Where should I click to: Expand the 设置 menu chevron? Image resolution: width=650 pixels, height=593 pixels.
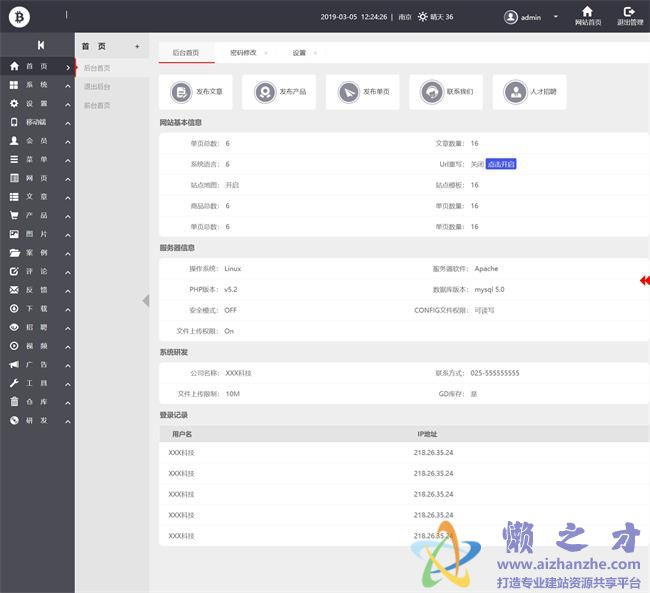(68, 105)
